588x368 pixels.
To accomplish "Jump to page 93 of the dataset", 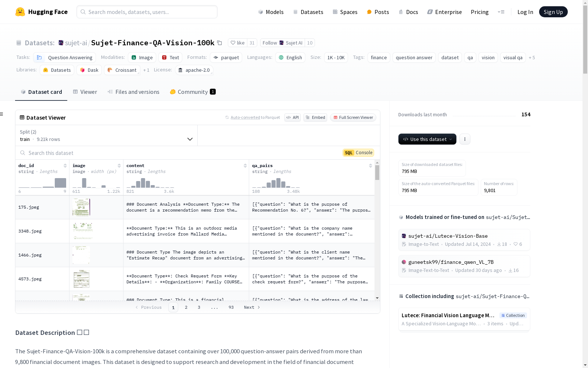I will 231,307.
